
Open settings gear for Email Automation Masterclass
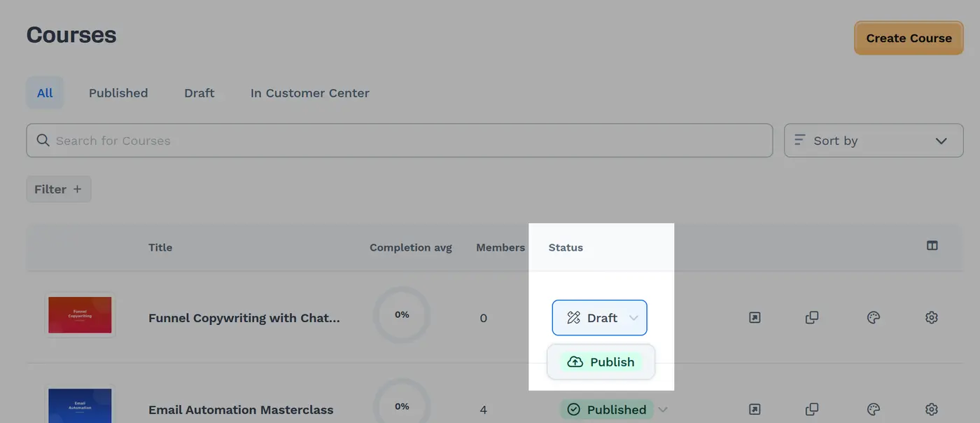931,410
